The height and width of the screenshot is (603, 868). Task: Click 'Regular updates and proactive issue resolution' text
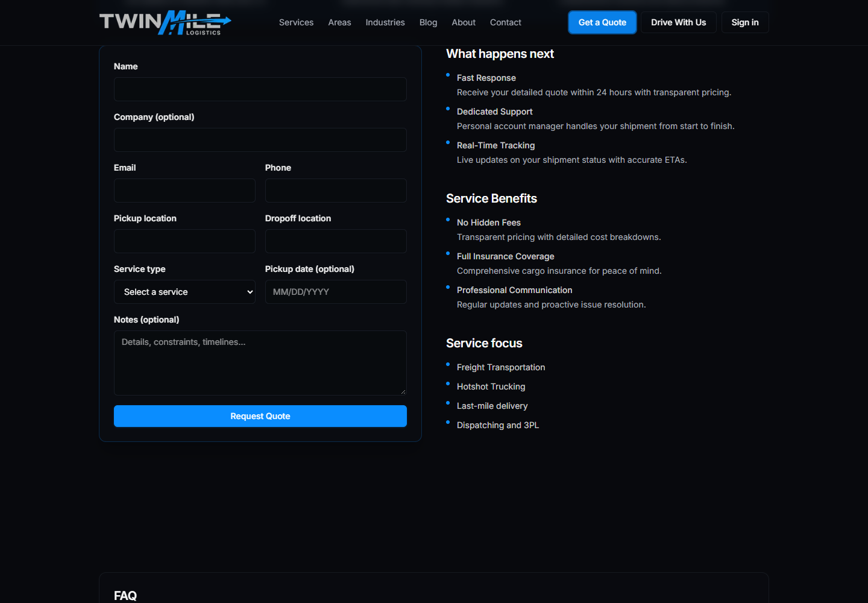[x=552, y=305]
